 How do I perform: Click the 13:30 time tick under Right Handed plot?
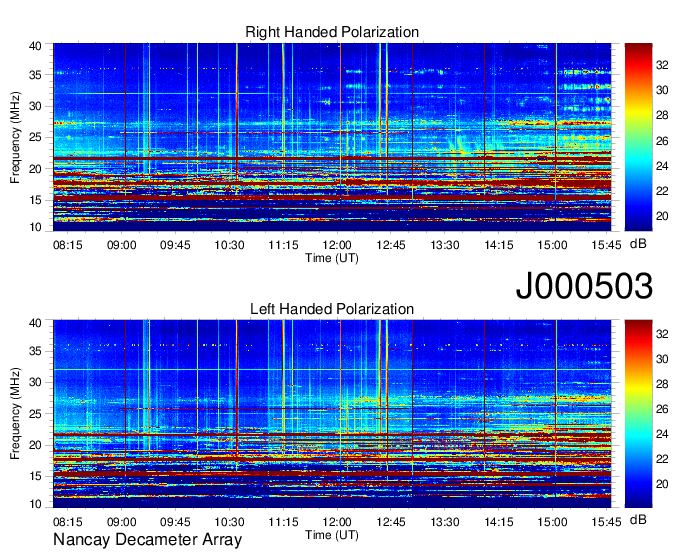coord(445,245)
